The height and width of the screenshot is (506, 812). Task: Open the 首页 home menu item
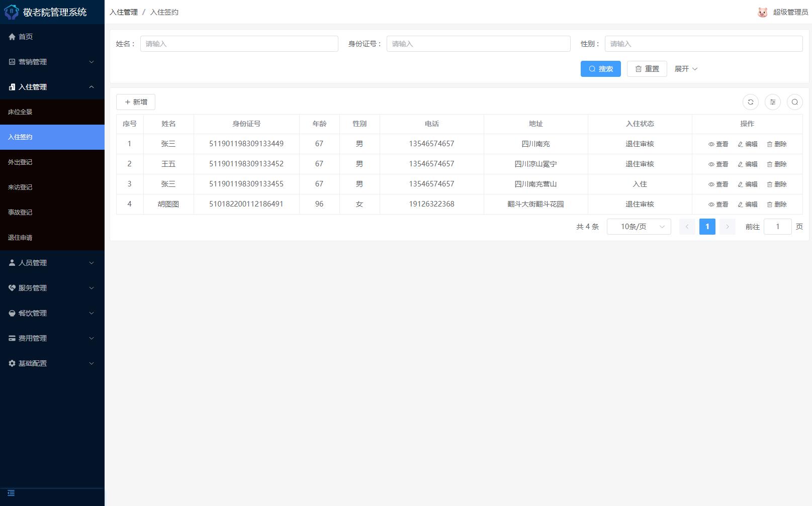click(x=52, y=37)
